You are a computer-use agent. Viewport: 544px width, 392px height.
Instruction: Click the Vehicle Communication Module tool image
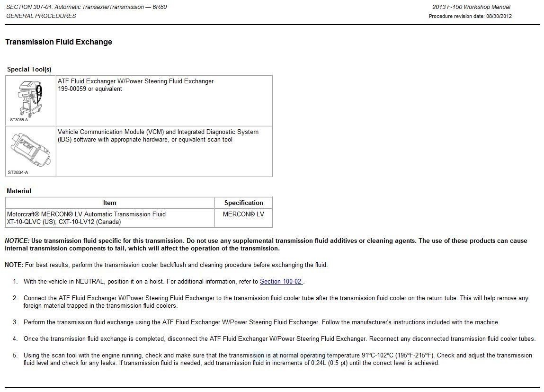pyautogui.click(x=30, y=149)
